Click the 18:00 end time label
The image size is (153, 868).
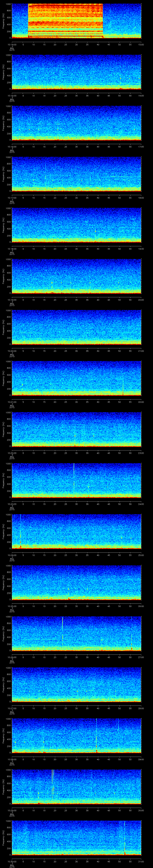pyautogui.click(x=141, y=198)
